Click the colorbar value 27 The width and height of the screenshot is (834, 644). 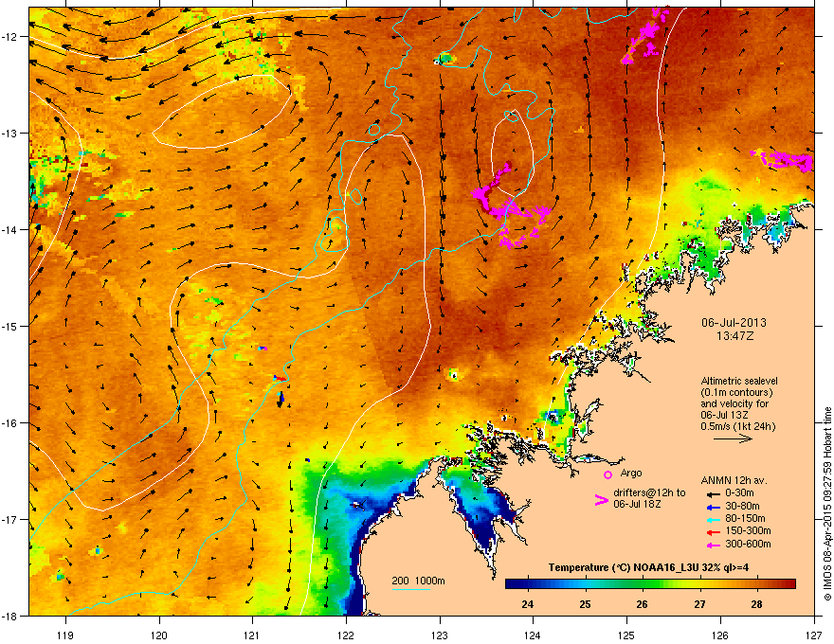(x=699, y=604)
